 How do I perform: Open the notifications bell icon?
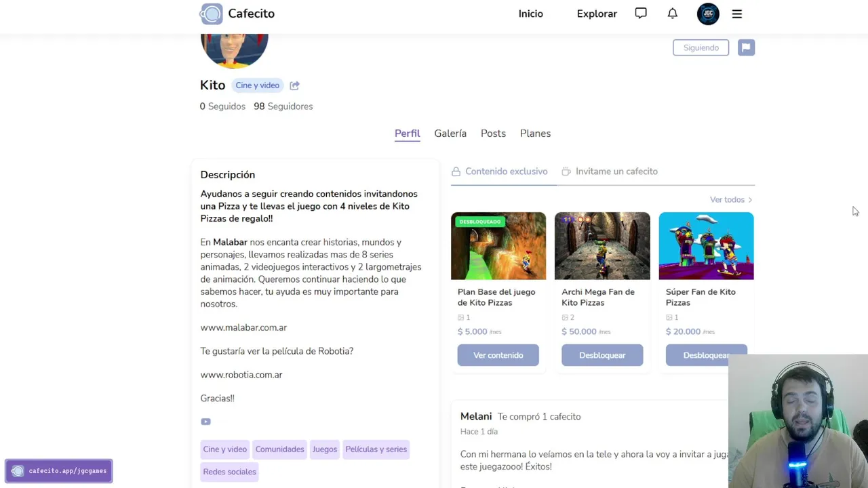673,13
